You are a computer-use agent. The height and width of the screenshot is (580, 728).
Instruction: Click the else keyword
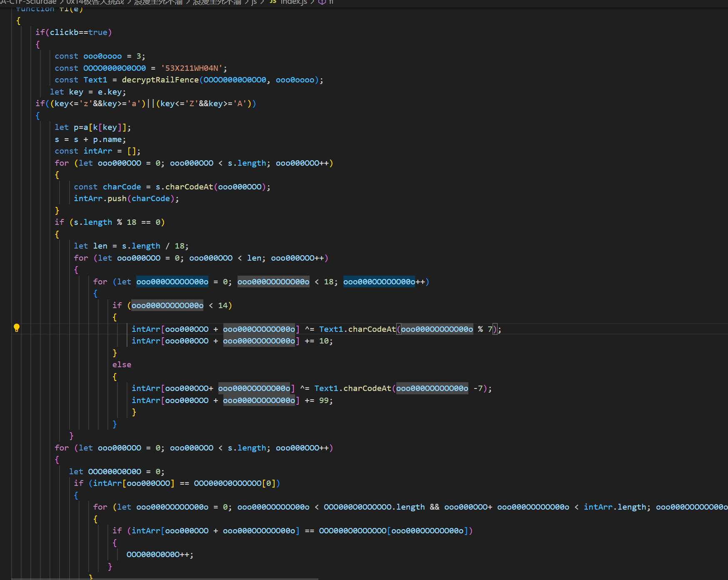click(122, 365)
